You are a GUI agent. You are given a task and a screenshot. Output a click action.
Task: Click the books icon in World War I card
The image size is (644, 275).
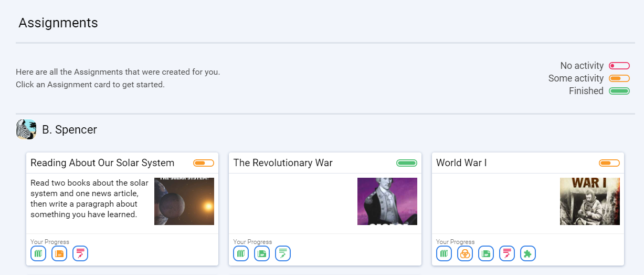pos(444,253)
